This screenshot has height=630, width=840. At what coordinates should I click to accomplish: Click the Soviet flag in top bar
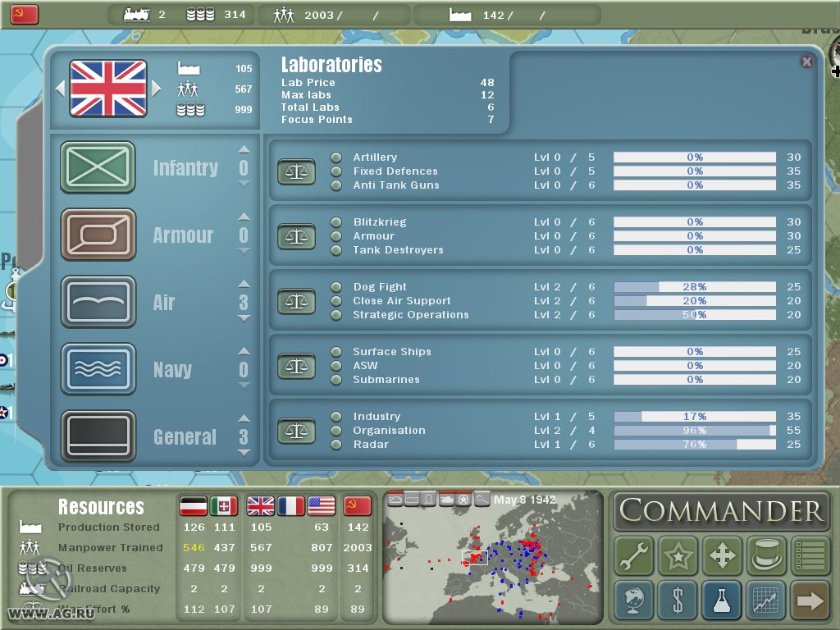tap(24, 15)
